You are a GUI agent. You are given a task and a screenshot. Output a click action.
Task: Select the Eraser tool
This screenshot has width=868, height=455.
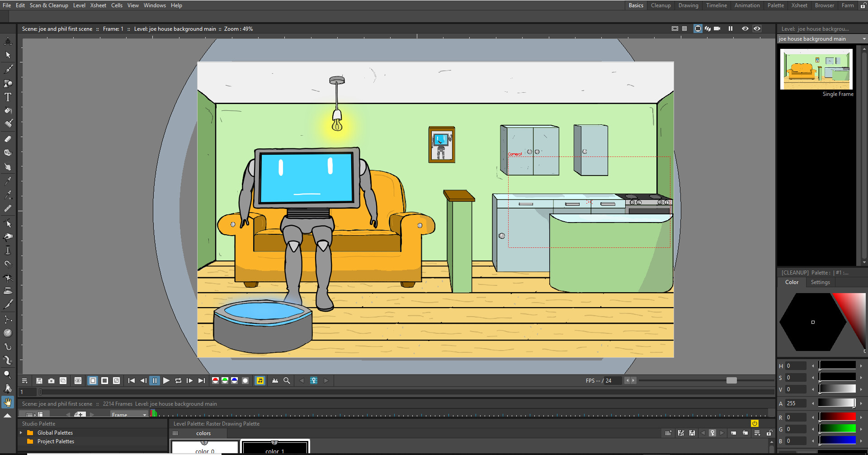pos(8,139)
